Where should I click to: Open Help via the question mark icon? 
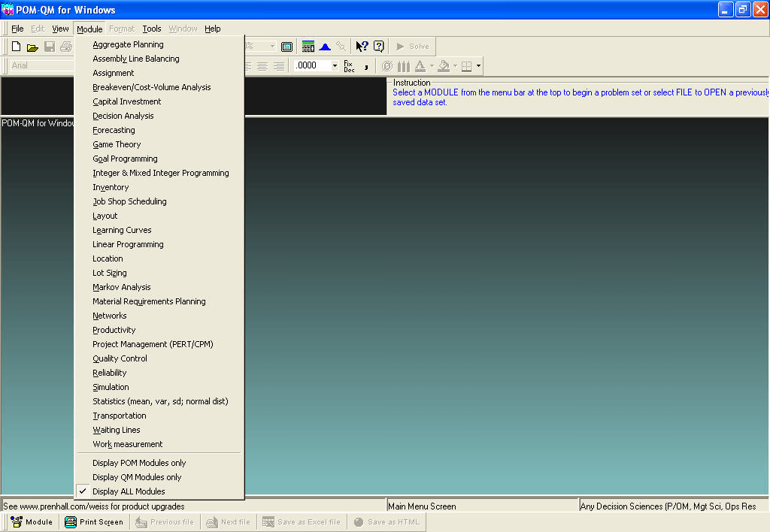pyautogui.click(x=378, y=46)
